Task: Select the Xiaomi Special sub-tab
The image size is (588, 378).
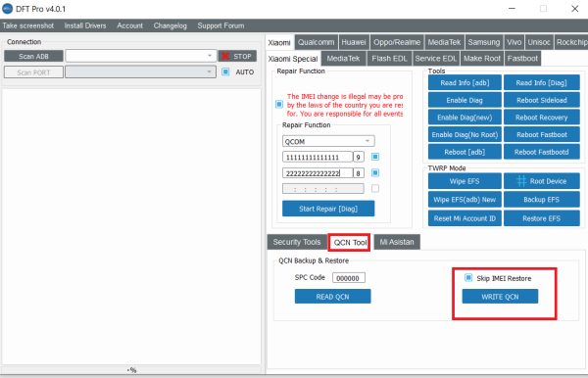Action: pyautogui.click(x=293, y=59)
